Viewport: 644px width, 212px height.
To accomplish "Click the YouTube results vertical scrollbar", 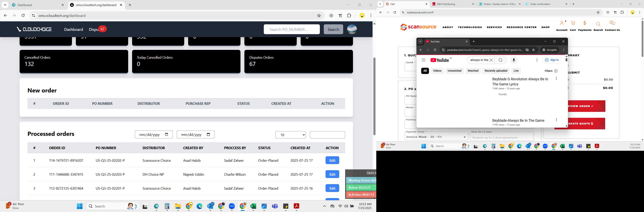I will [x=566, y=59].
